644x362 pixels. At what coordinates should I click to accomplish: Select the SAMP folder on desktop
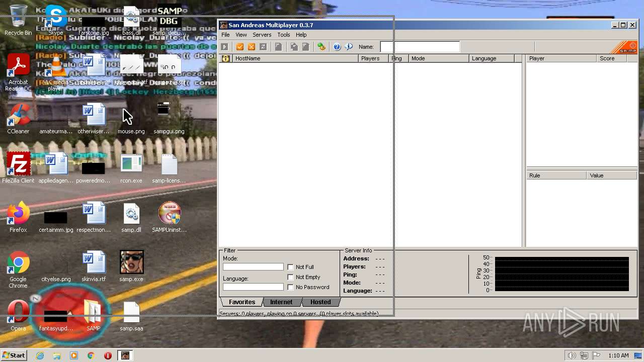click(x=94, y=316)
